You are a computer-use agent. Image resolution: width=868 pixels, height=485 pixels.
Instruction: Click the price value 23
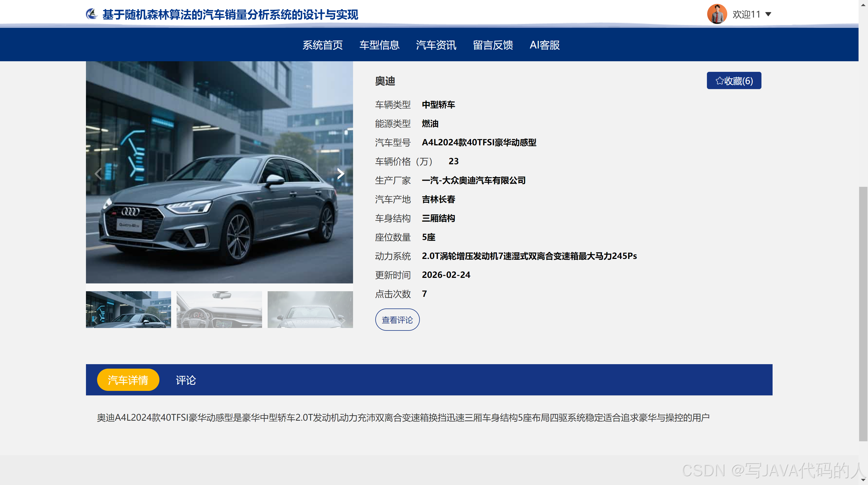(x=453, y=161)
